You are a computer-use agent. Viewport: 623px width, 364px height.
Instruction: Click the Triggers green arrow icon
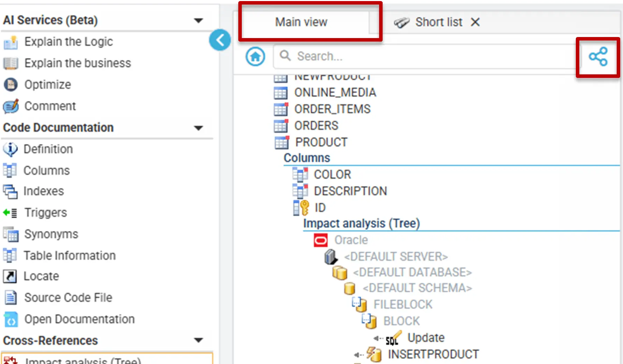(x=10, y=213)
